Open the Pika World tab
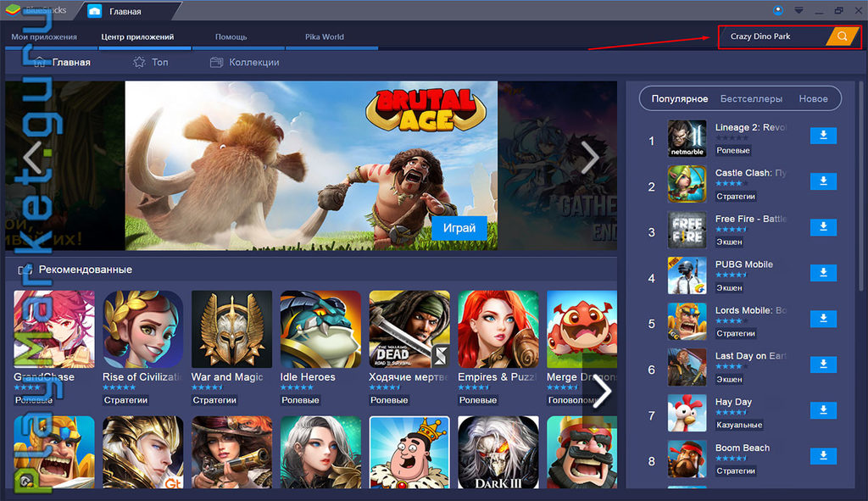The height and width of the screenshot is (501, 868). tap(325, 37)
